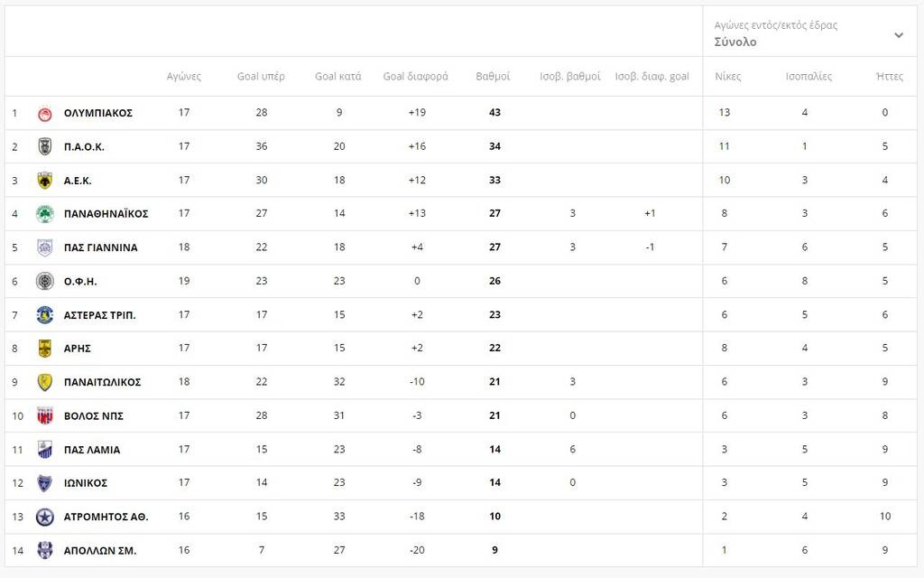Open the ΑΠΟΛΛΩΝ ΣΜ. team link
Screen dimensions: 924x578
[x=99, y=550]
